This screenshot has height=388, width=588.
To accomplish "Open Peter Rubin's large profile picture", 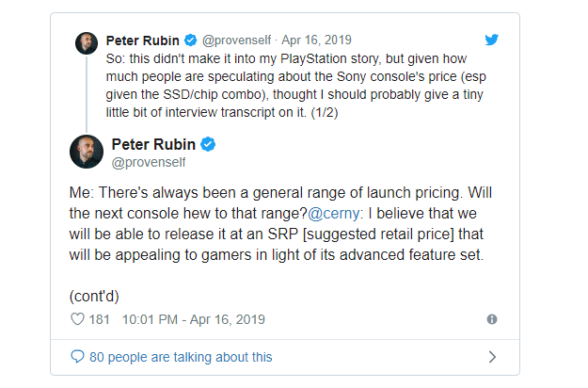I will tap(87, 152).
